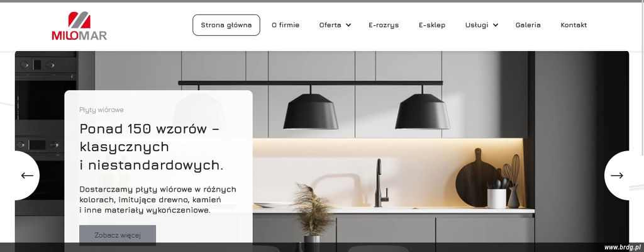Click the Ponad 150 wzorów heading
644x252 pixels.
point(152,147)
